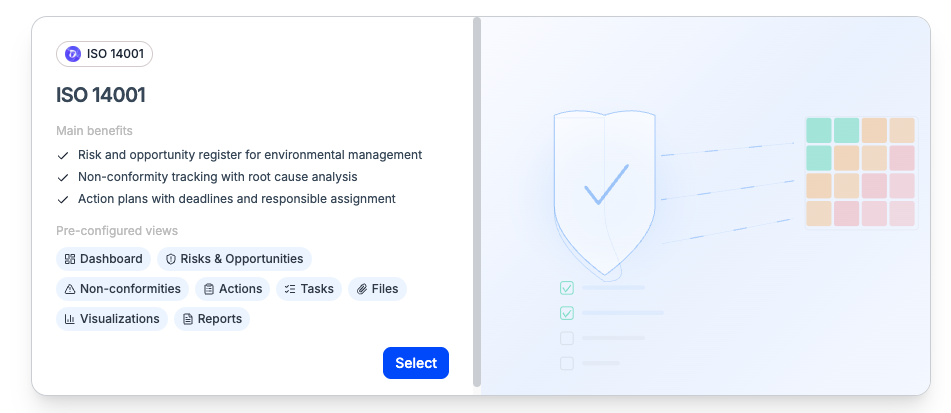Click the checklist icon beside Tasks
The image size is (951, 413).
pos(290,289)
